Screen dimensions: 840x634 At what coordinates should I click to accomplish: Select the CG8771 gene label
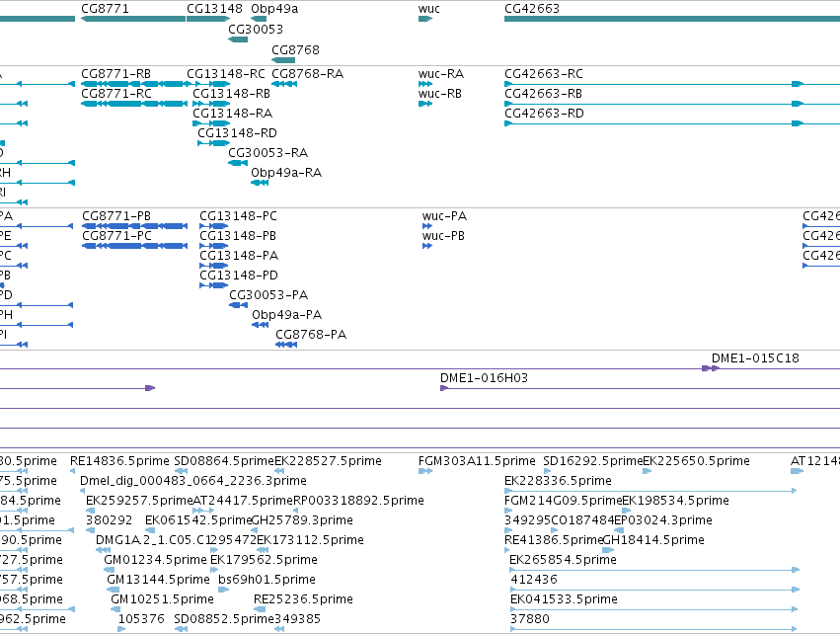point(105,9)
